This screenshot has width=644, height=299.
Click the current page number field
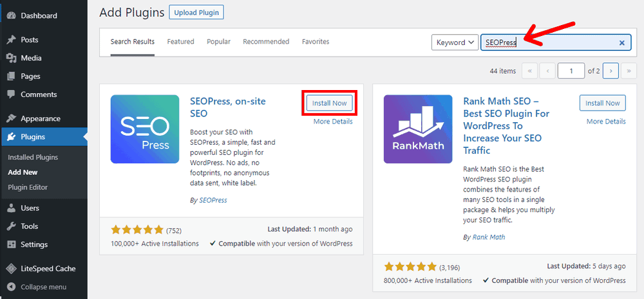click(x=571, y=71)
